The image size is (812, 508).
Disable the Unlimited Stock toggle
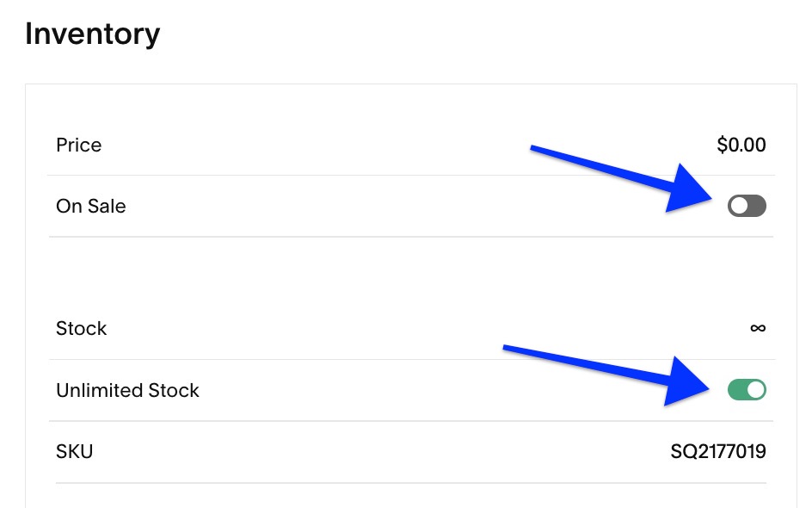[747, 390]
